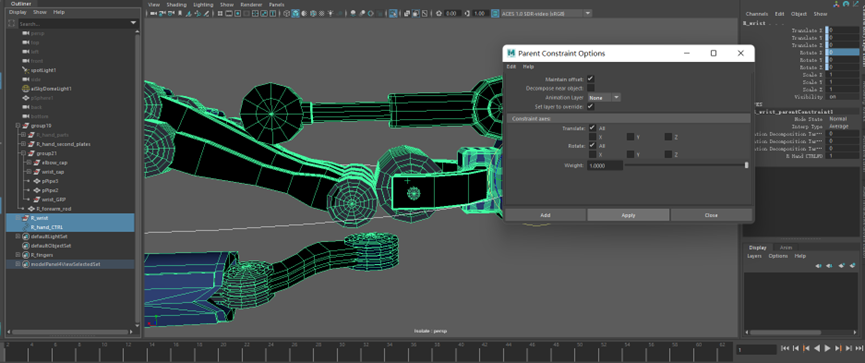Expand R_hand_second_plates node
The image size is (865, 363).
(x=24, y=144)
